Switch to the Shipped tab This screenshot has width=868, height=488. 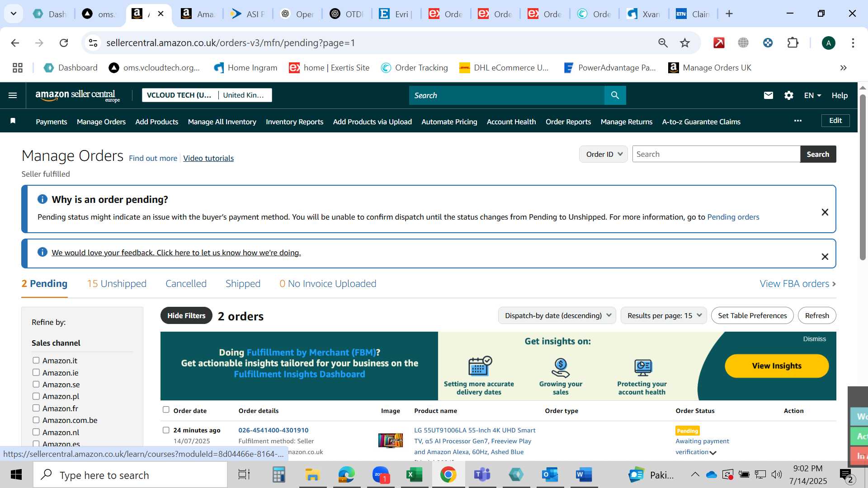pyautogui.click(x=243, y=283)
